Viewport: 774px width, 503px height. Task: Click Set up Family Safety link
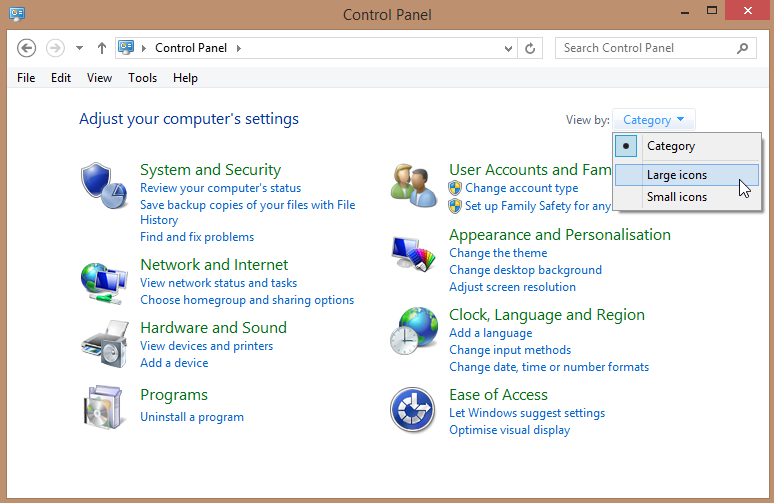tap(538, 206)
